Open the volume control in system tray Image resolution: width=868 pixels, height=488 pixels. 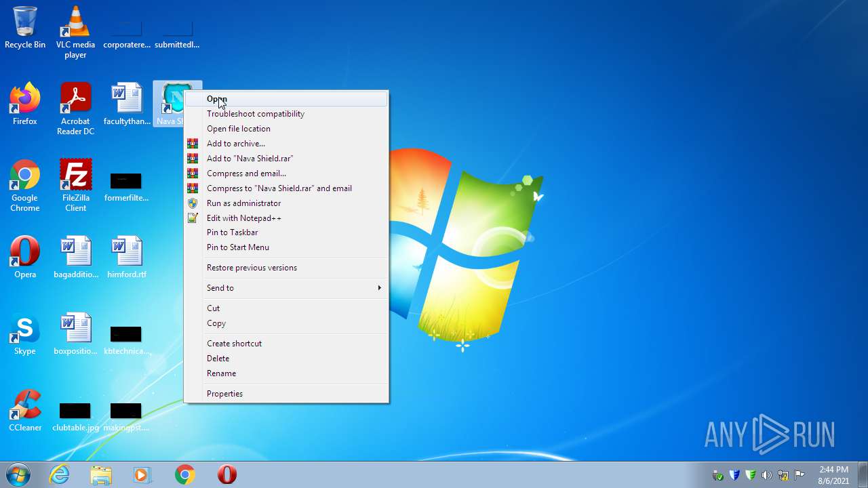click(767, 475)
